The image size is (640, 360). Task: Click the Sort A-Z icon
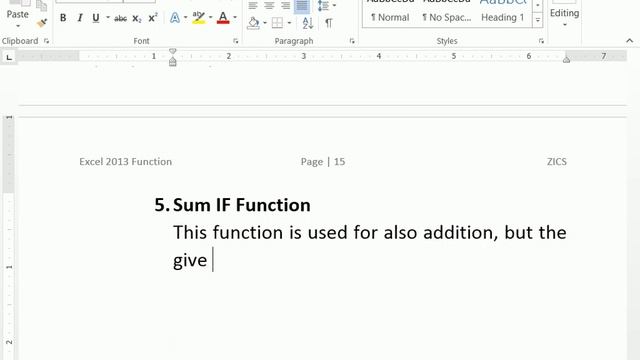[x=308, y=23]
